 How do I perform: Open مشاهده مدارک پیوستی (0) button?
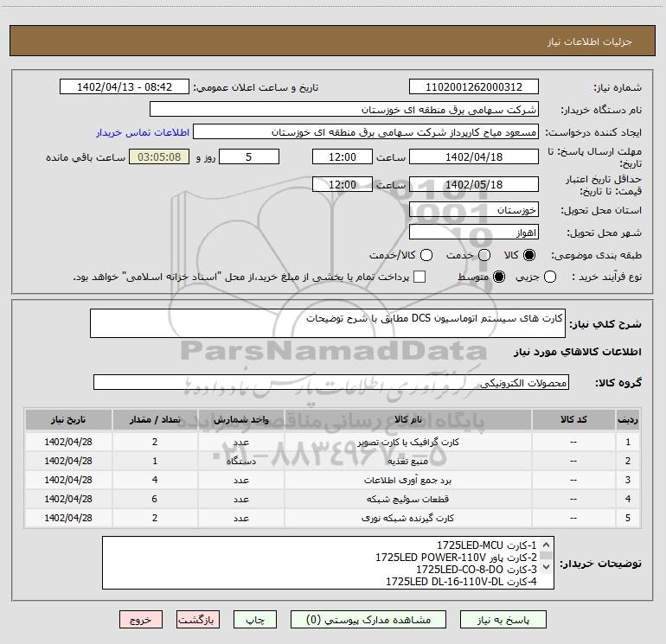(x=368, y=620)
